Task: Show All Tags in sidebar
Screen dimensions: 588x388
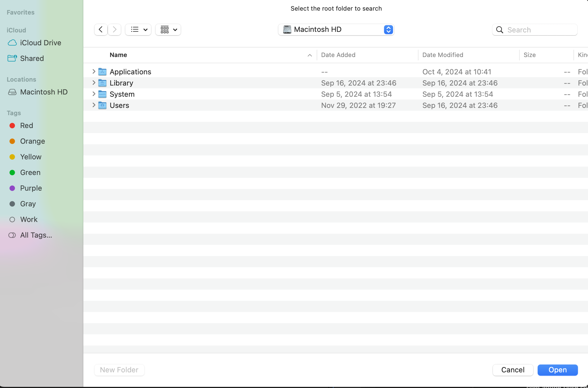Action: coord(36,235)
